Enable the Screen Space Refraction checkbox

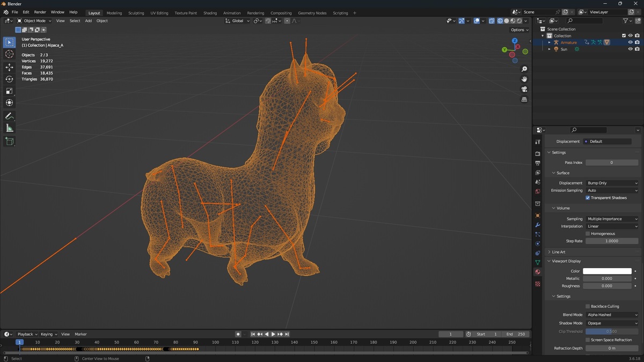tap(588, 340)
